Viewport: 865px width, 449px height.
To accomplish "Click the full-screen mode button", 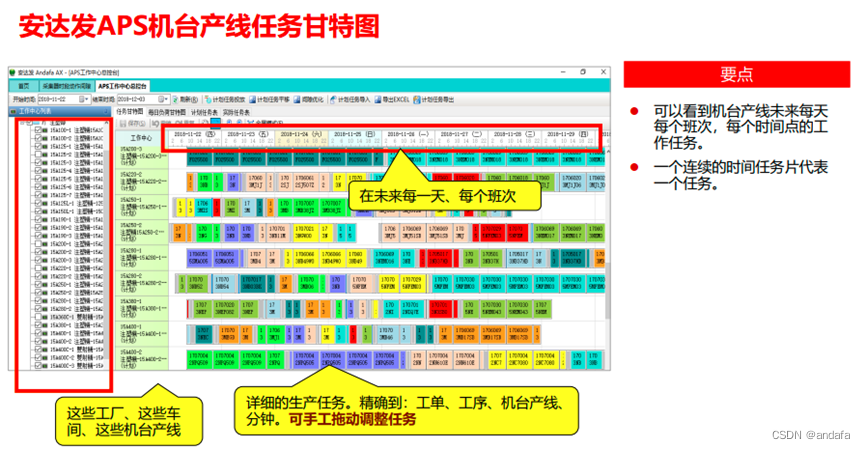I will [265, 123].
